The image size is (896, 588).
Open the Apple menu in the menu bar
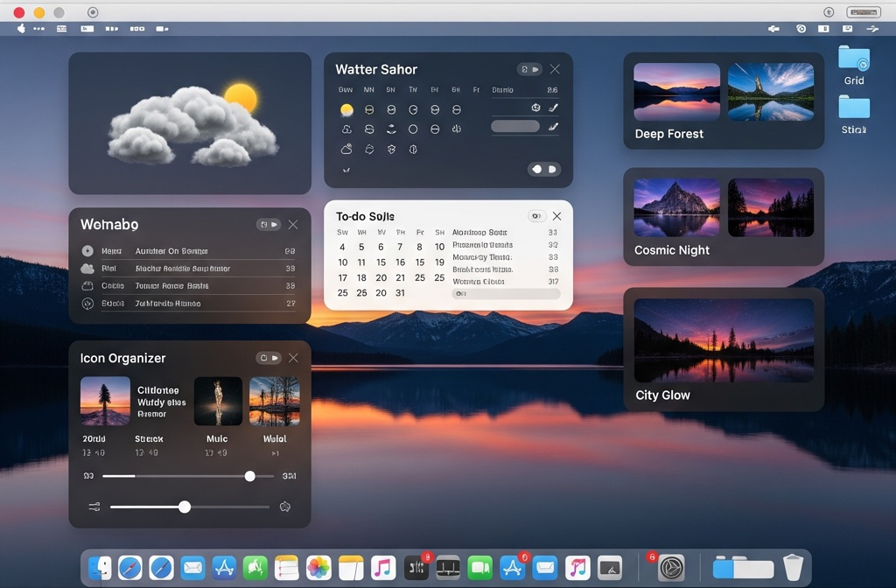tap(21, 29)
